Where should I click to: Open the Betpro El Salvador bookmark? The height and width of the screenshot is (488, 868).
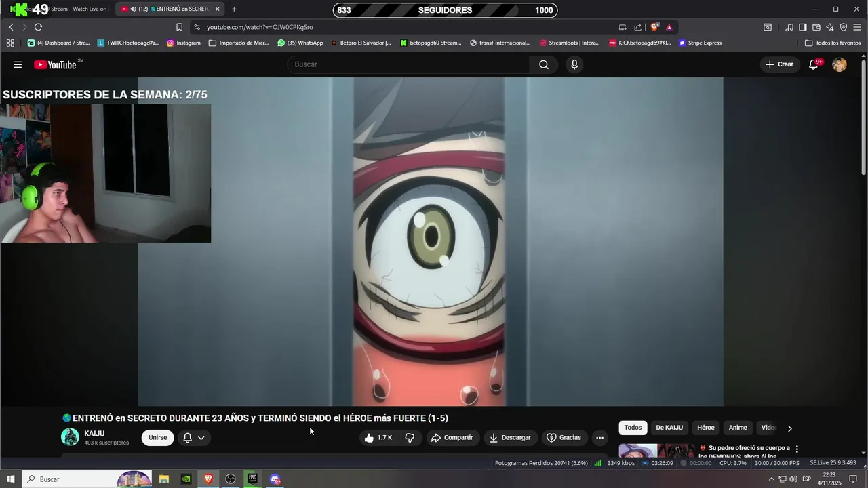click(361, 43)
